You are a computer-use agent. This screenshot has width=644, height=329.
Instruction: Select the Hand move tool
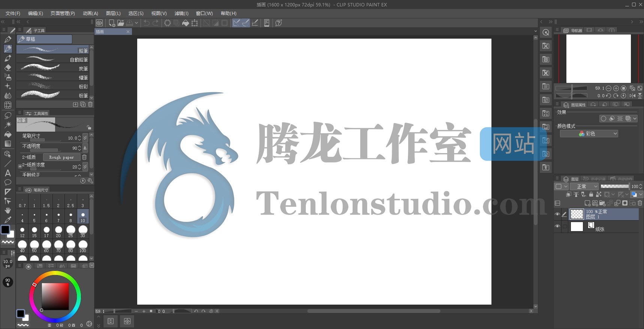pos(8,210)
